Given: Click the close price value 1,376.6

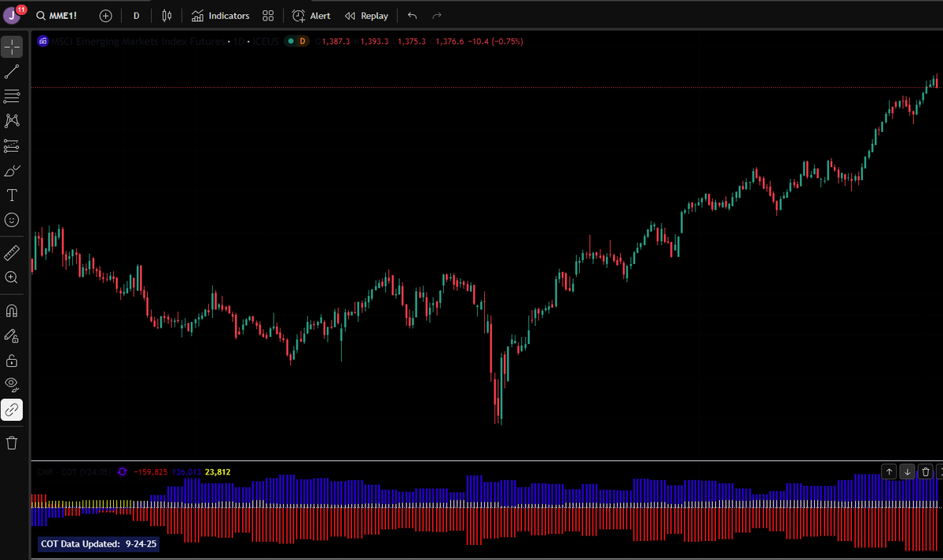Looking at the screenshot, I should pos(449,41).
